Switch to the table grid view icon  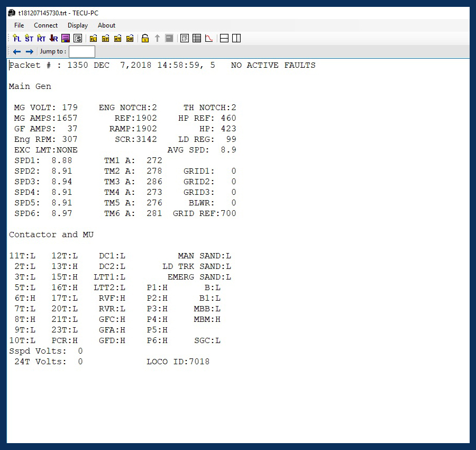[x=197, y=38]
